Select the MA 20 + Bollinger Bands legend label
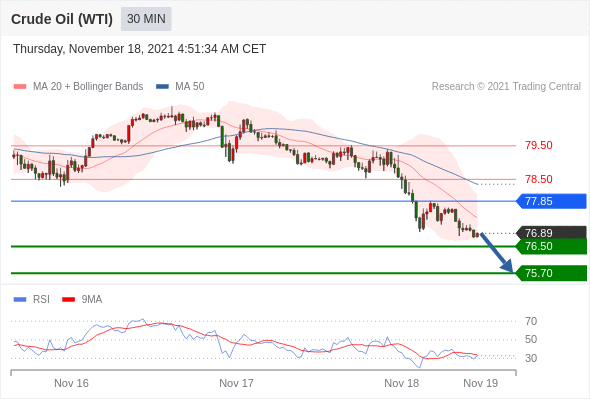 point(88,87)
